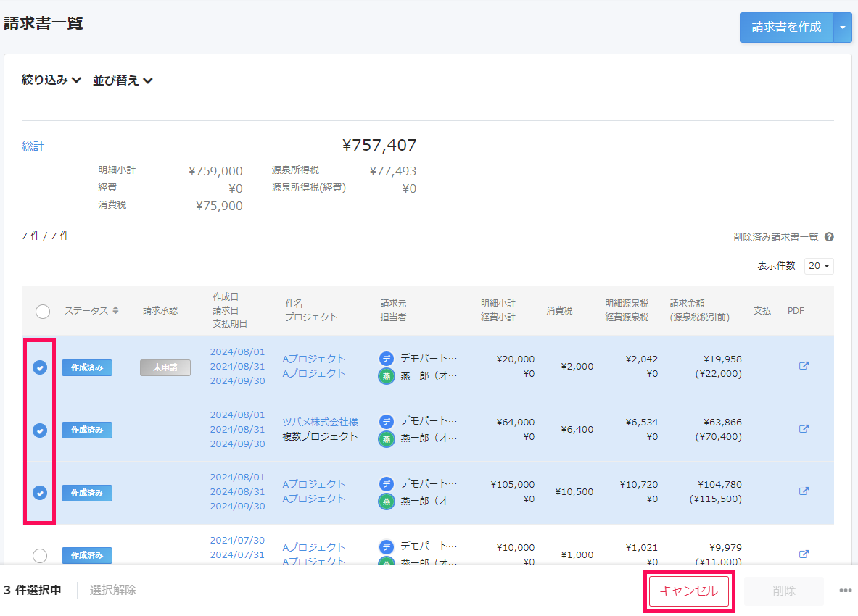858x616 pixels.
Task: Click the (¥22,000) pre-tax amount
Action: click(x=719, y=374)
